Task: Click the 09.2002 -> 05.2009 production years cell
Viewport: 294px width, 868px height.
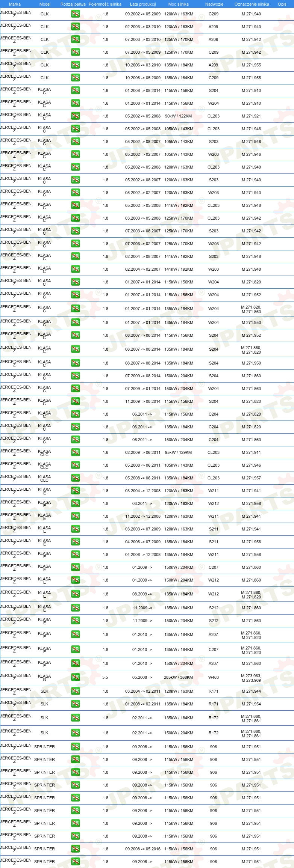Action: click(143, 14)
